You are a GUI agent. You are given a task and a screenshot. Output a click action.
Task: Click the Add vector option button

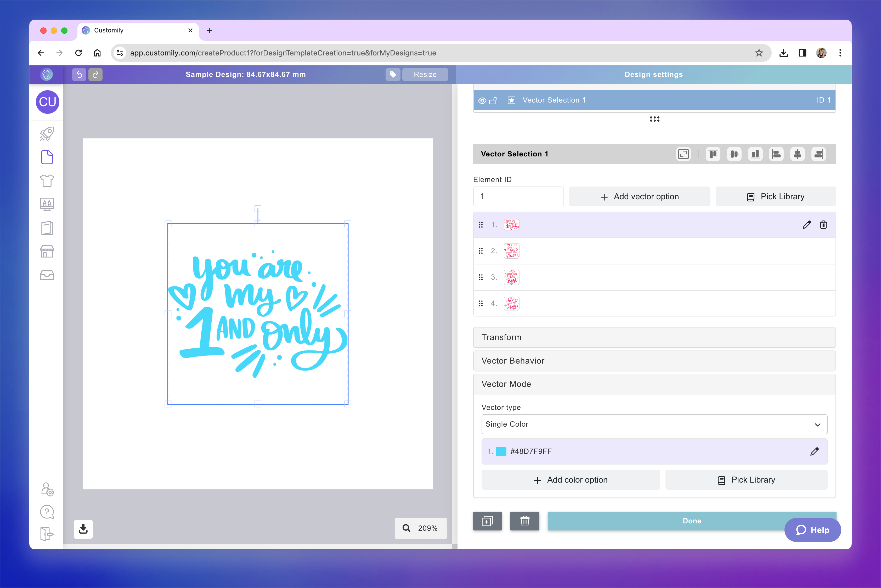[x=640, y=196]
